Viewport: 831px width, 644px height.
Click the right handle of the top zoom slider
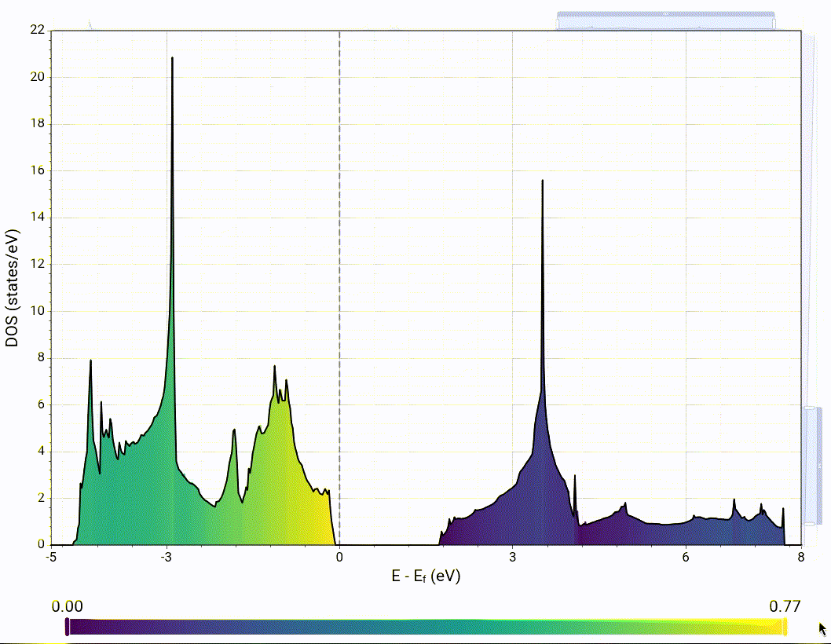click(774, 23)
